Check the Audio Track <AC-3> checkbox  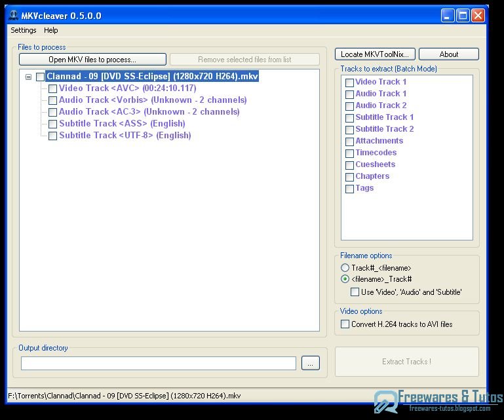click(52, 112)
